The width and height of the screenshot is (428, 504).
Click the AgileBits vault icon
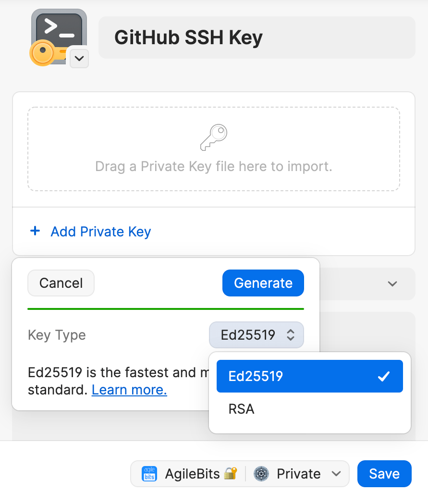pyautogui.click(x=149, y=474)
